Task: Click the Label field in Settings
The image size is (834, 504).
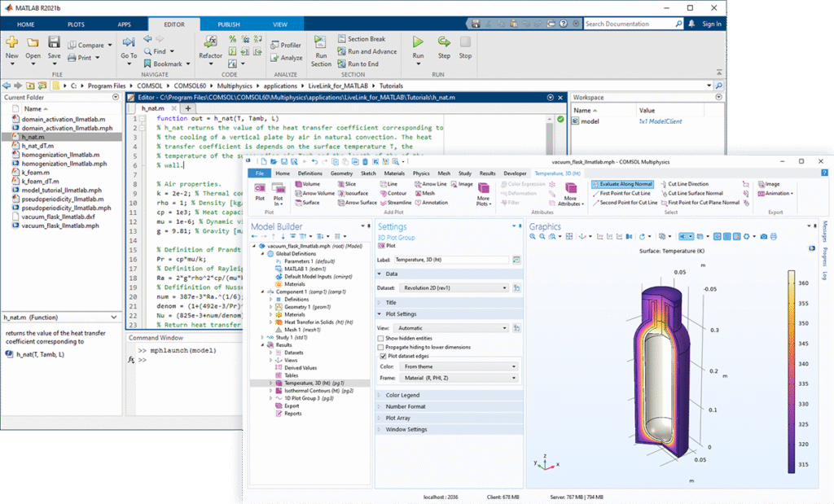Action: [x=451, y=260]
